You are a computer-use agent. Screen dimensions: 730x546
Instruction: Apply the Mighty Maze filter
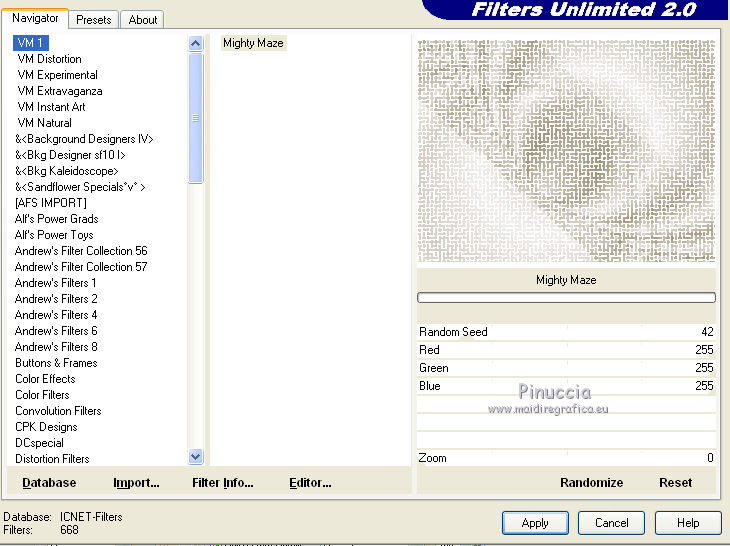[535, 523]
